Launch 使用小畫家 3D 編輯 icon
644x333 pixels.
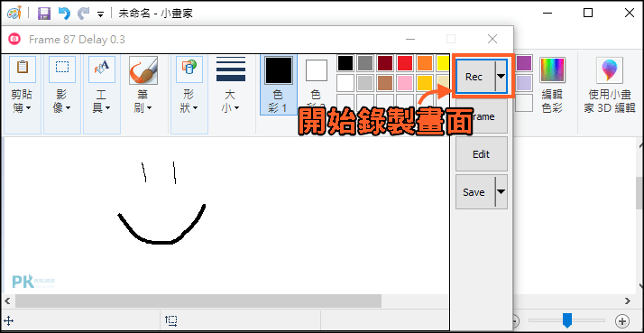610,86
